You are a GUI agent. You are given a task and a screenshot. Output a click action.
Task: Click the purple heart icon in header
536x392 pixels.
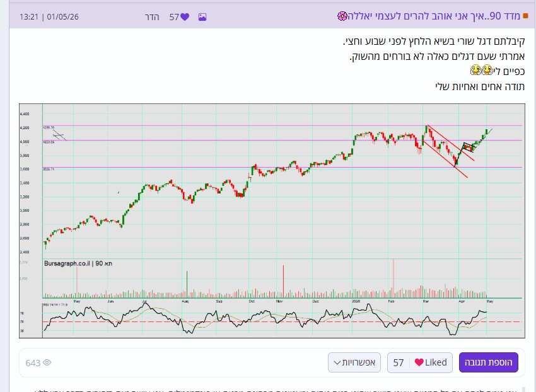[185, 17]
